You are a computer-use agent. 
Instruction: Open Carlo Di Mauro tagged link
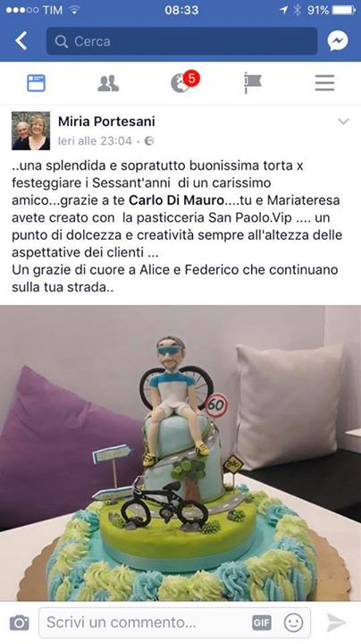click(x=177, y=200)
